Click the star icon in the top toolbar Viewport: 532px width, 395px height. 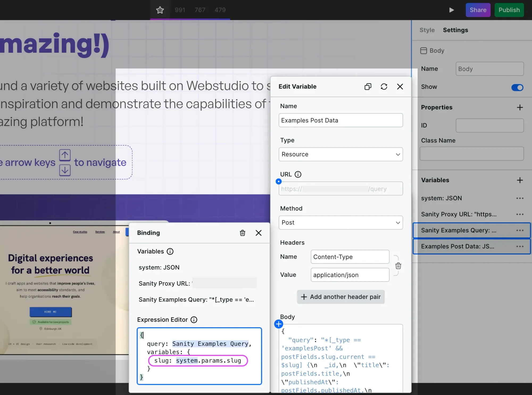tap(160, 10)
